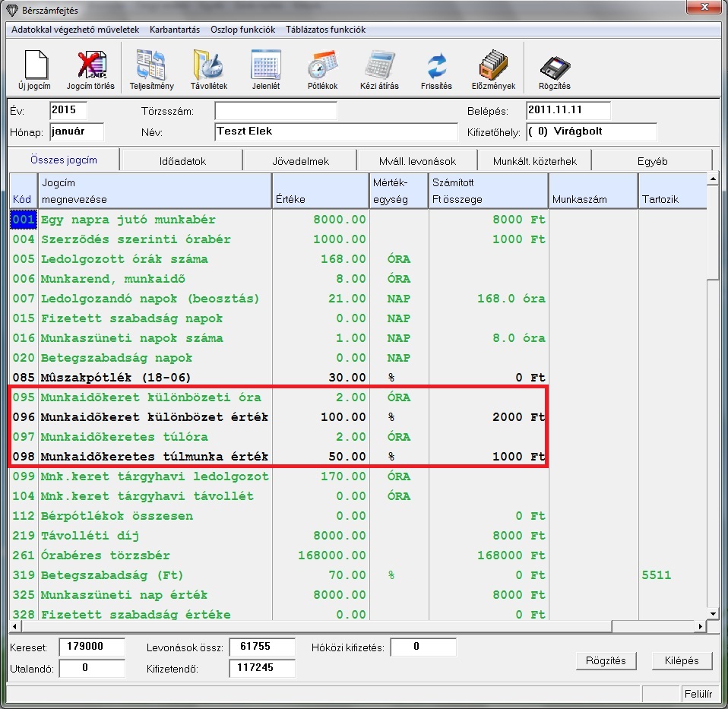This screenshot has height=709, width=728.
Task: Open the Oszlop funkciók menu
Action: [x=242, y=30]
